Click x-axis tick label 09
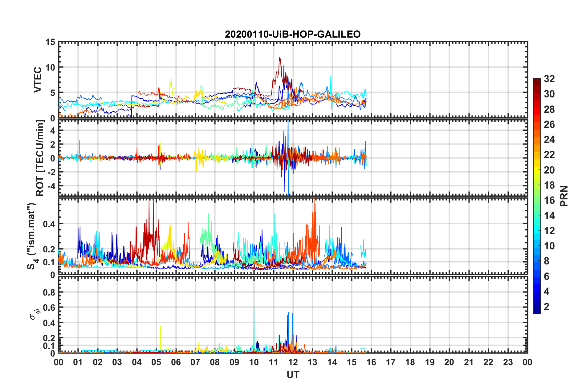 tap(234, 362)
